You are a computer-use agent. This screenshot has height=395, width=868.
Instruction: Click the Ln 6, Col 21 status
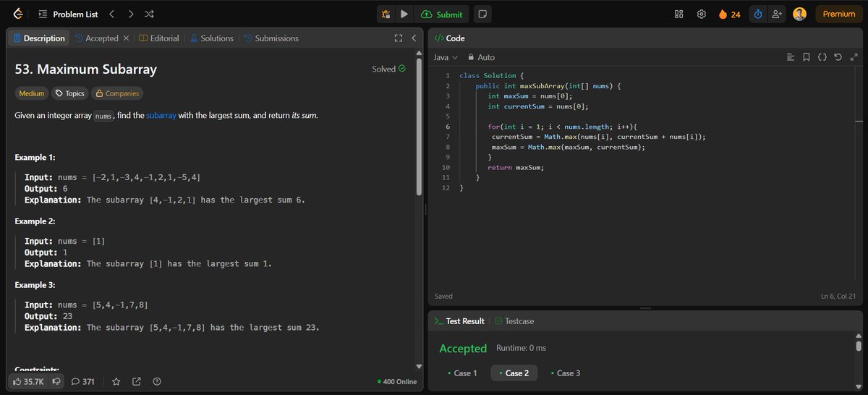pyautogui.click(x=838, y=296)
